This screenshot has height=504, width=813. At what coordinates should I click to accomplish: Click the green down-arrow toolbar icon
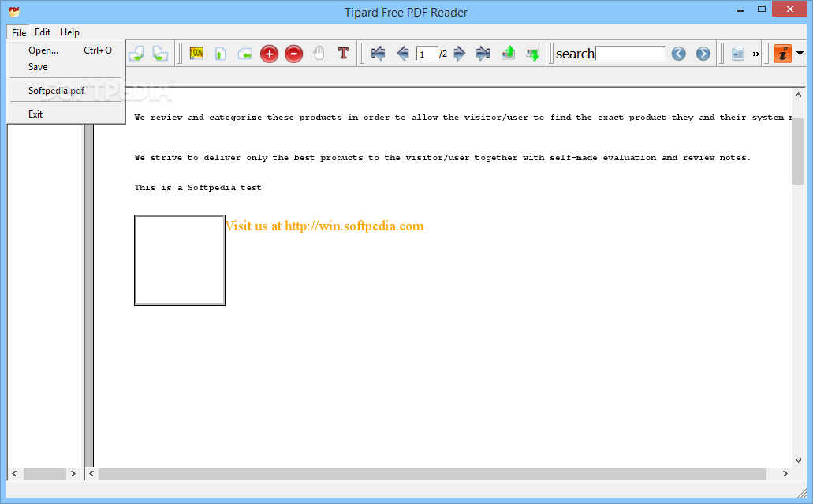tap(532, 54)
